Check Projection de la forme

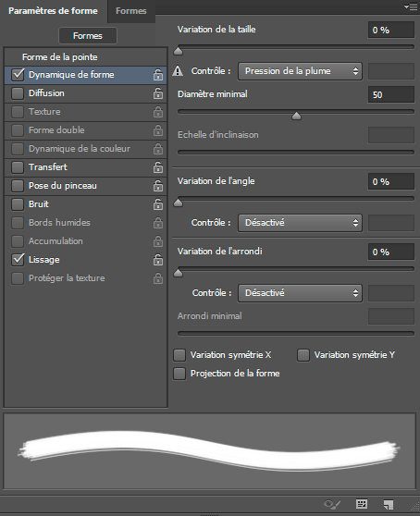tap(179, 374)
